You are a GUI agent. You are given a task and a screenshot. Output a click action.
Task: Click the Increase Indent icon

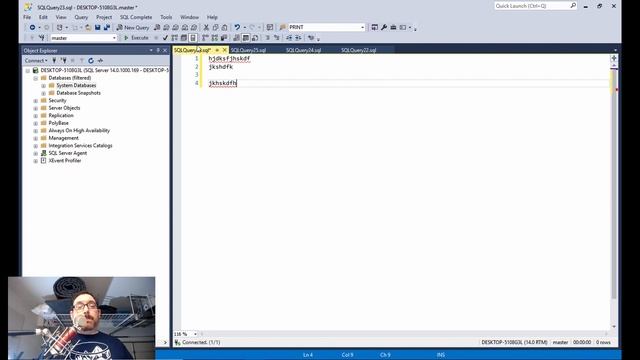tap(298, 38)
